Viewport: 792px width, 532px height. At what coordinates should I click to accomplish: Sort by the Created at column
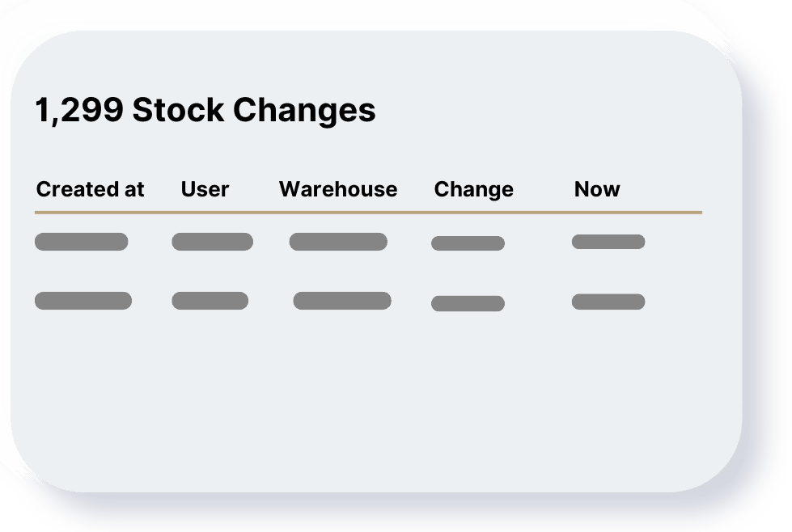[x=90, y=189]
